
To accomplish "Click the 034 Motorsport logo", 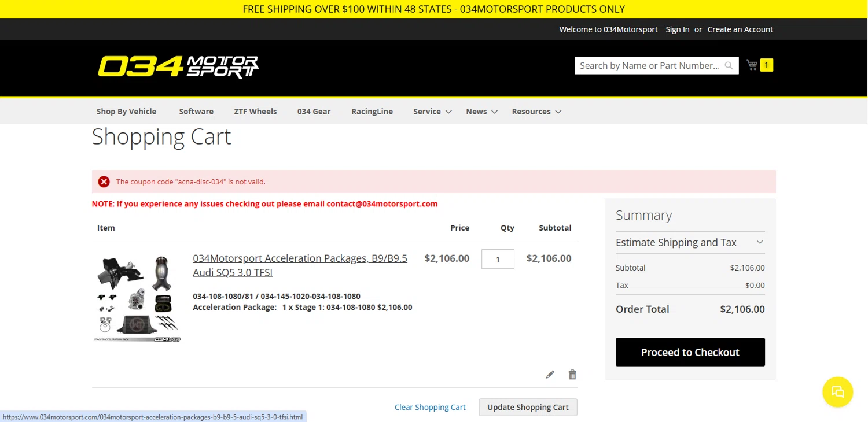I will tap(178, 66).
